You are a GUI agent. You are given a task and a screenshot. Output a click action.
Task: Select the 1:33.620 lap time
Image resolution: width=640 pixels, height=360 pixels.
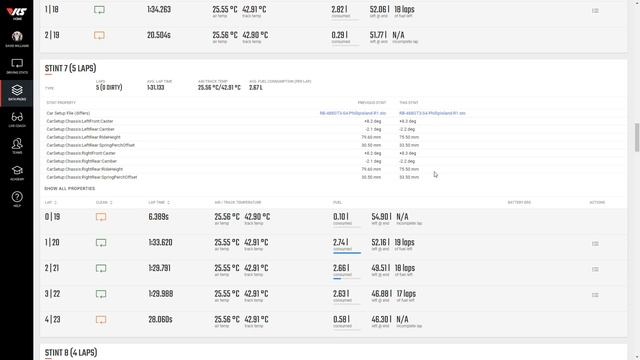point(160,242)
